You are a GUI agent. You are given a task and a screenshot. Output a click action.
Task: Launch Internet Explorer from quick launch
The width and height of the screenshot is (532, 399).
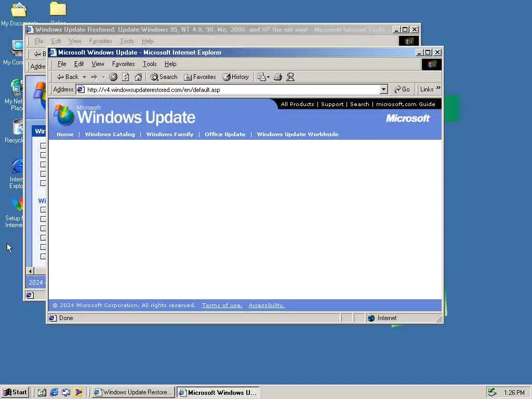pos(54,392)
